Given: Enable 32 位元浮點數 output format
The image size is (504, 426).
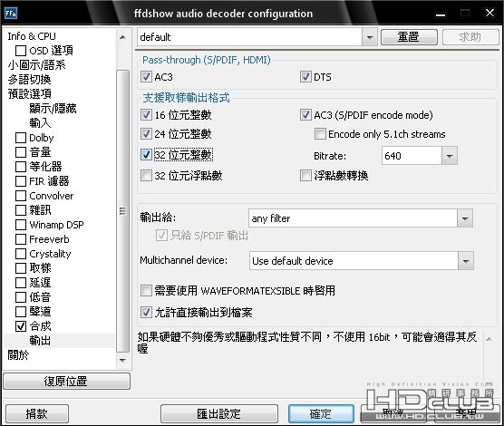Looking at the screenshot, I should coord(146,176).
